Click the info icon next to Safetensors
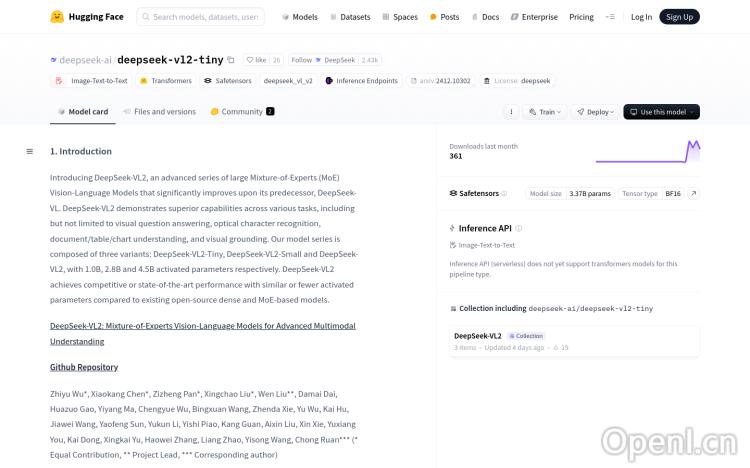Screen dimensions: 750x468 504,193
